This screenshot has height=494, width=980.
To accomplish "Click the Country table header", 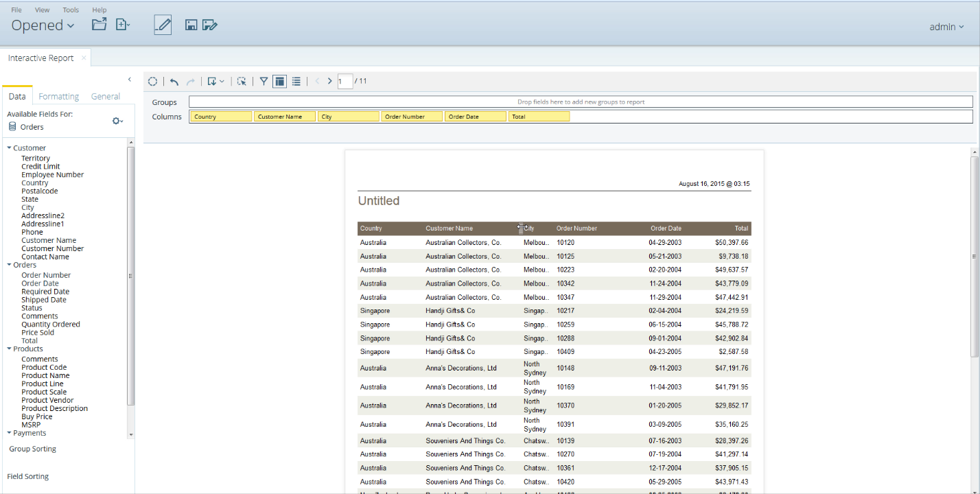I will (371, 228).
